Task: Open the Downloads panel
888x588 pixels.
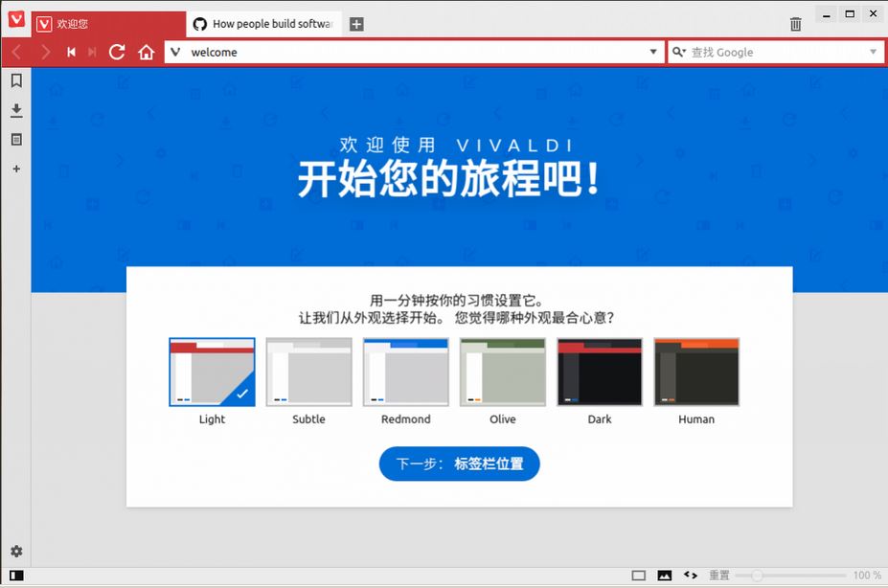Action: [x=16, y=110]
